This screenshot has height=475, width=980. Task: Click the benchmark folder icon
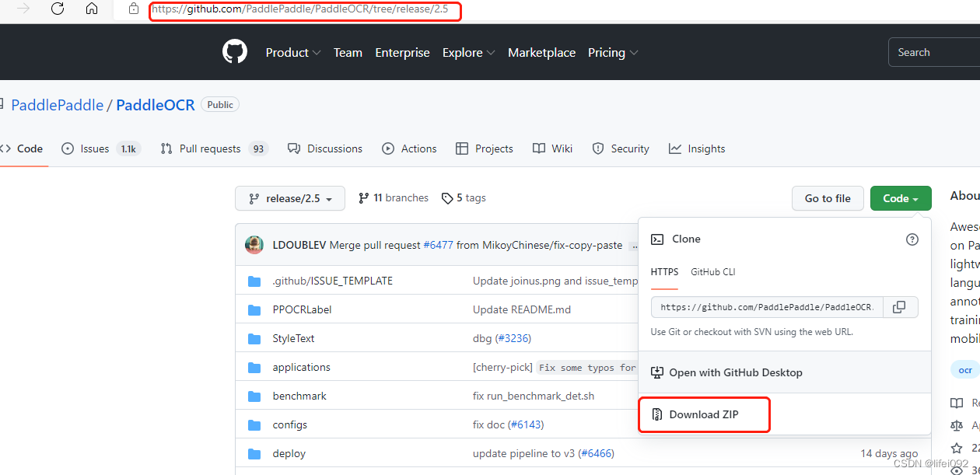254,396
